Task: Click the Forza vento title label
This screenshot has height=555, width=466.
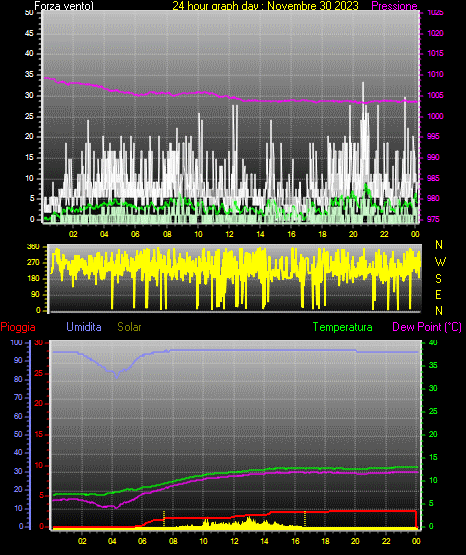Action: coord(64,6)
